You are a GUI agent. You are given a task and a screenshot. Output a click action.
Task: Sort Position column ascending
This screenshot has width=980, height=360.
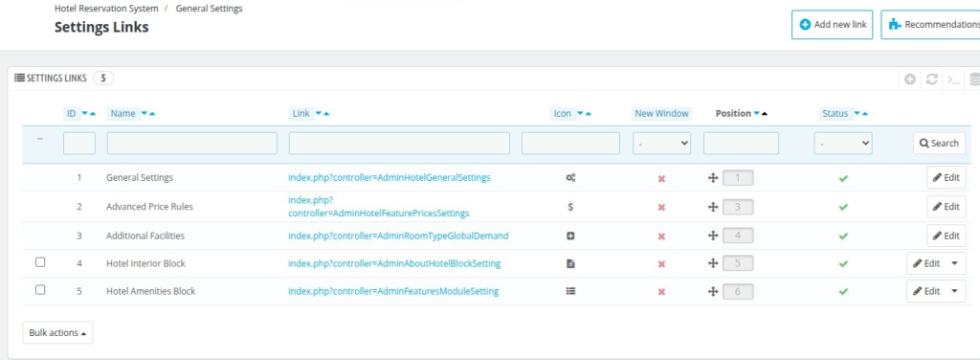765,114
